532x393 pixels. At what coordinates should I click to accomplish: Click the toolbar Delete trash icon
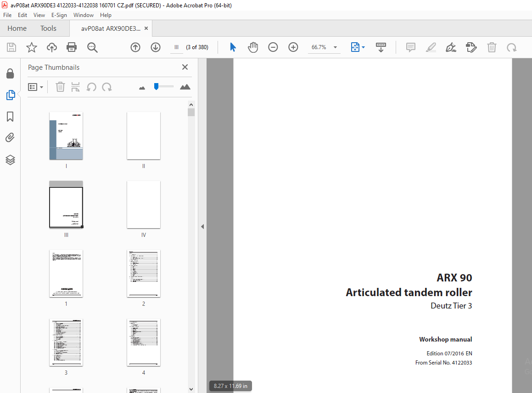(x=492, y=47)
